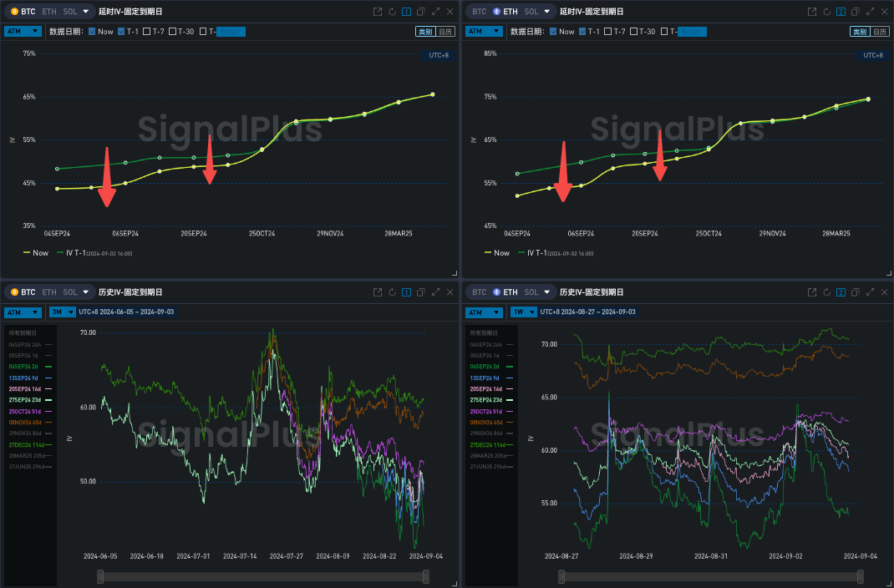Open ATM dropdown in BTC 延时IV panel
Image resolution: width=894 pixels, height=588 pixels.
(x=23, y=31)
